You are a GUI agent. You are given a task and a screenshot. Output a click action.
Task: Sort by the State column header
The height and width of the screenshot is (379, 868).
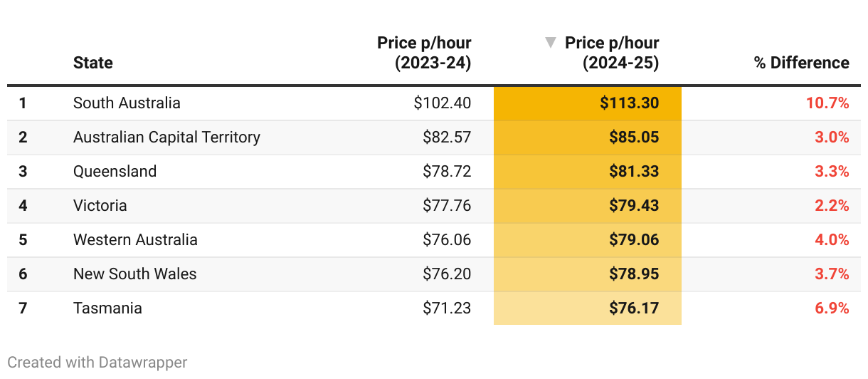[93, 63]
